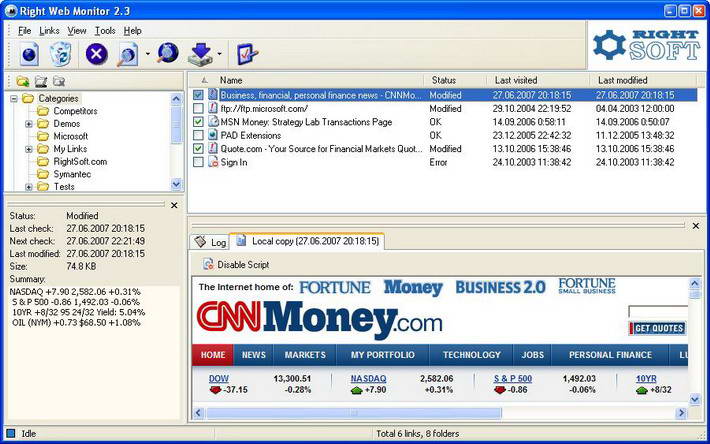Screen dimensions: 710x444
Task: Click the new folder icon above categories
Action: tap(23, 81)
